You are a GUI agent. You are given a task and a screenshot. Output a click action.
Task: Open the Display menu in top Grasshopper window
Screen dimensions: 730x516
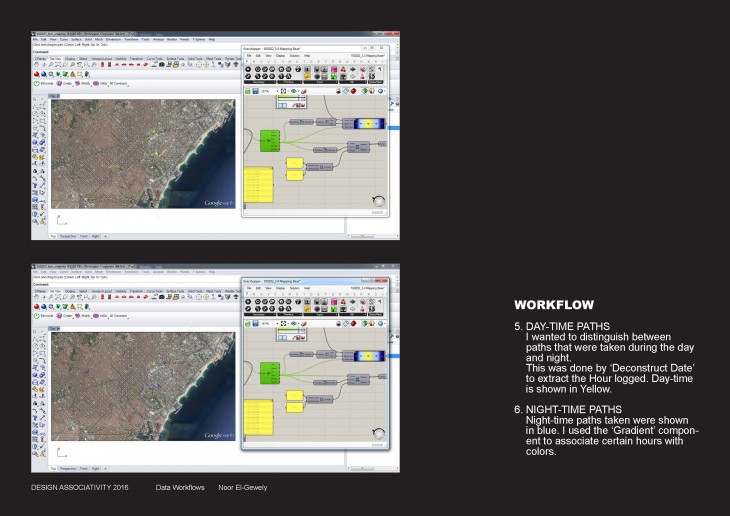278,56
